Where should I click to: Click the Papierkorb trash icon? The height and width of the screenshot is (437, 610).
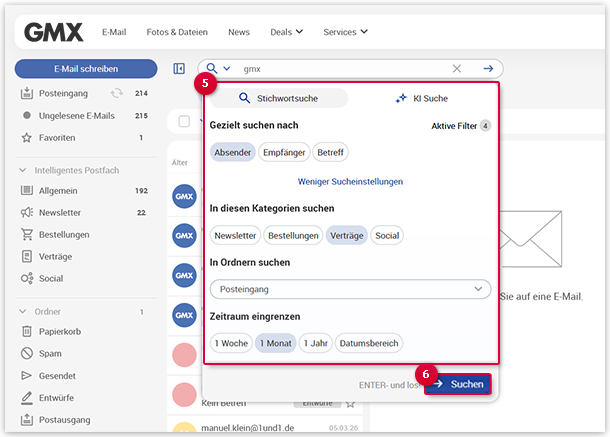click(x=26, y=332)
